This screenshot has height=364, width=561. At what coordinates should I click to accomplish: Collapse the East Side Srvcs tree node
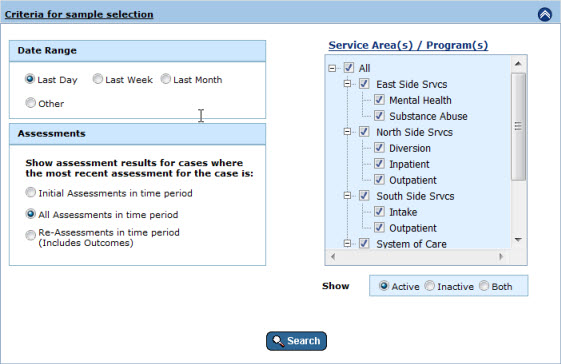(x=347, y=84)
